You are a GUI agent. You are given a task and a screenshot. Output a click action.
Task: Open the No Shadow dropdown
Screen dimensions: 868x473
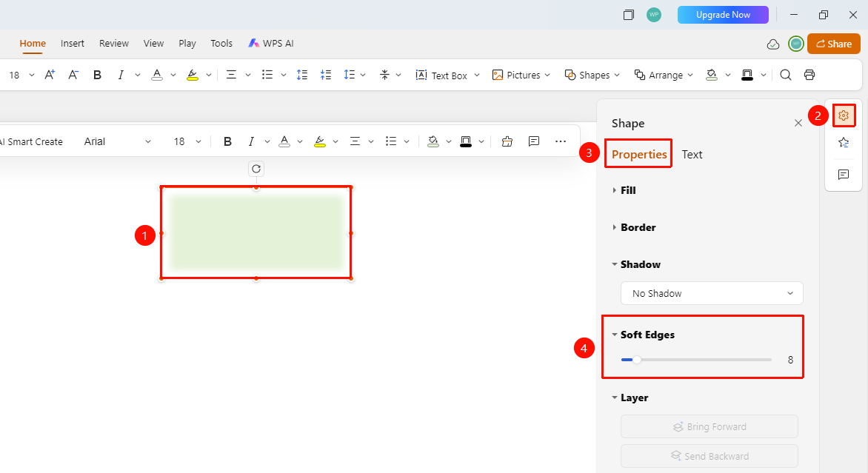[x=712, y=293]
